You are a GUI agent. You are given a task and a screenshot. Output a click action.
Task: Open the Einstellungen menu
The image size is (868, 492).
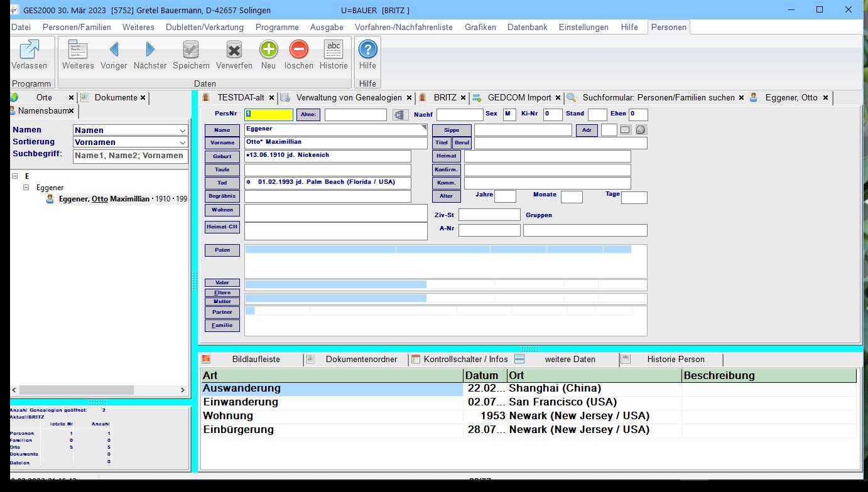pyautogui.click(x=583, y=27)
